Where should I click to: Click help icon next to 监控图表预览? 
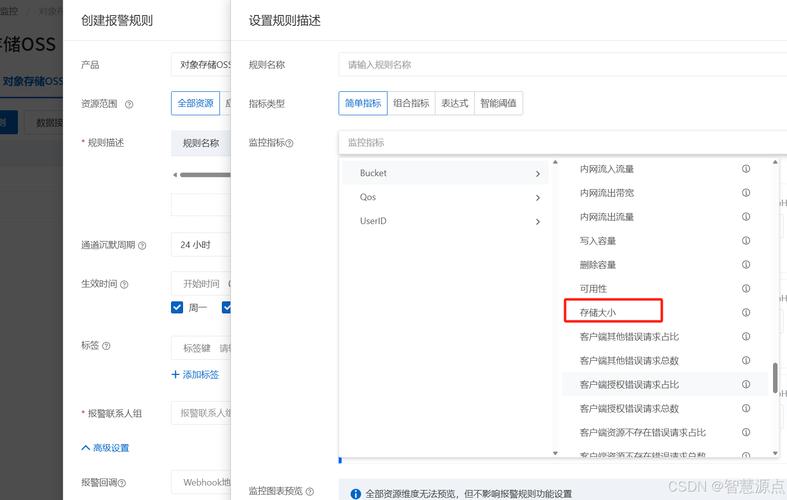310,491
